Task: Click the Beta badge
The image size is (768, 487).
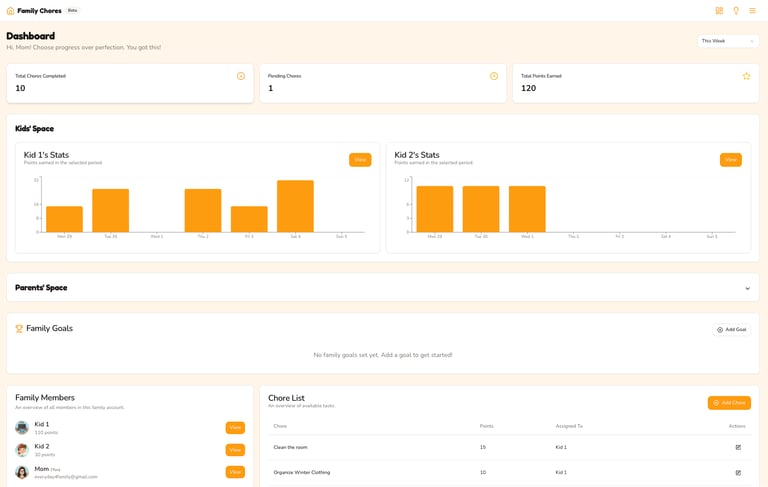Action: 72,10
